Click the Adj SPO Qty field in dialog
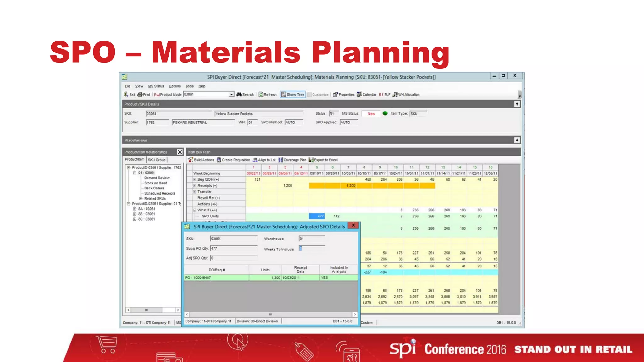644x362 pixels. click(234, 258)
